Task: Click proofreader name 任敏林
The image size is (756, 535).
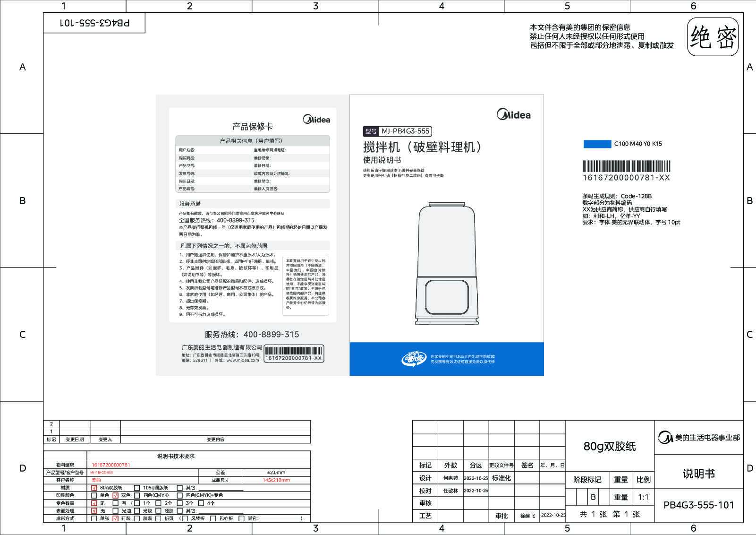Action: coord(450,491)
